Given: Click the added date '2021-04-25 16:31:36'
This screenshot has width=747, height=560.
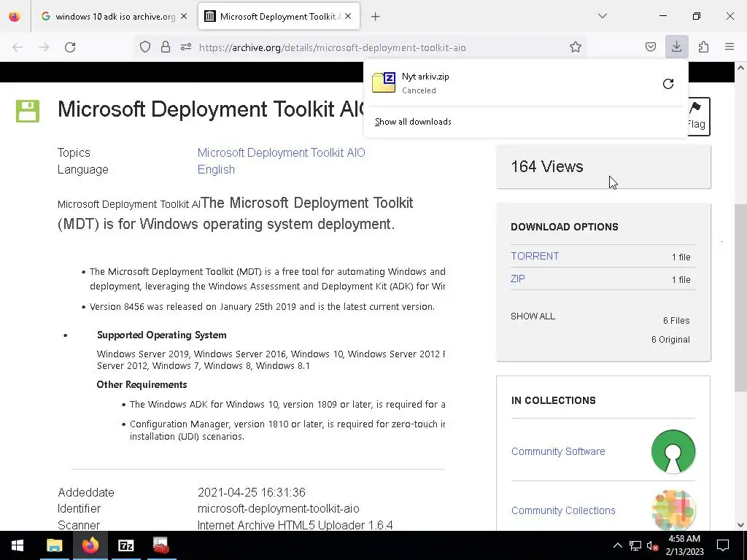Looking at the screenshot, I should click(252, 492).
